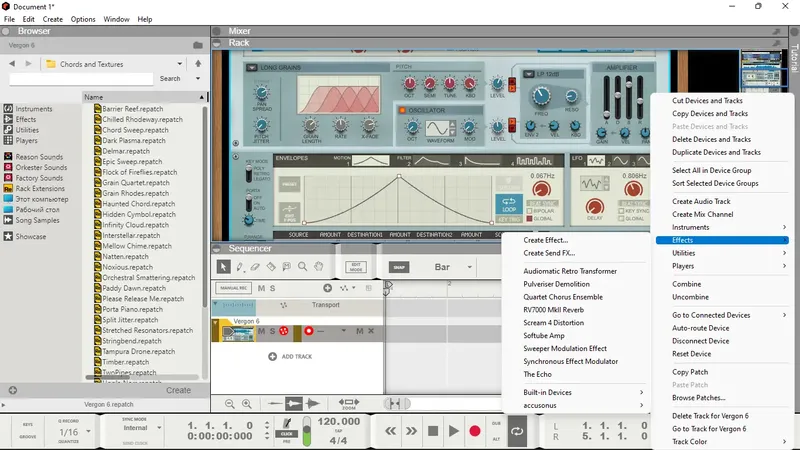Image resolution: width=800 pixels, height=450 pixels.
Task: Click the horizontal zoom arrows icon
Action: [x=348, y=402]
